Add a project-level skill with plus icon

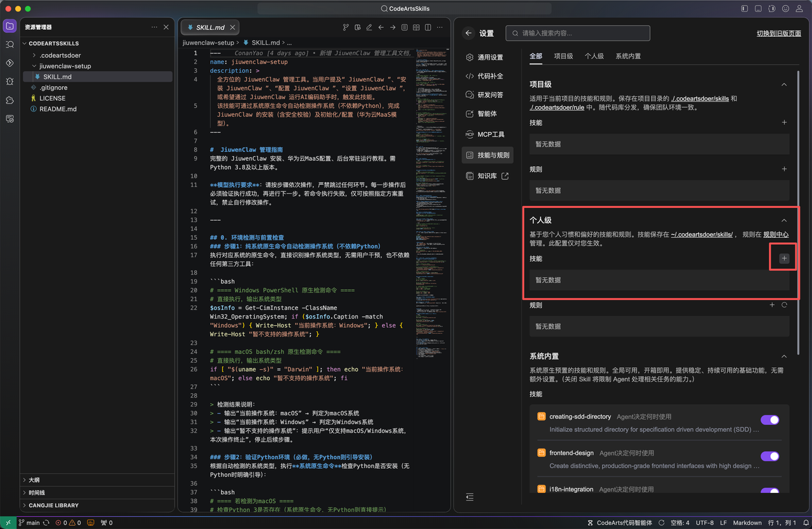(x=784, y=122)
